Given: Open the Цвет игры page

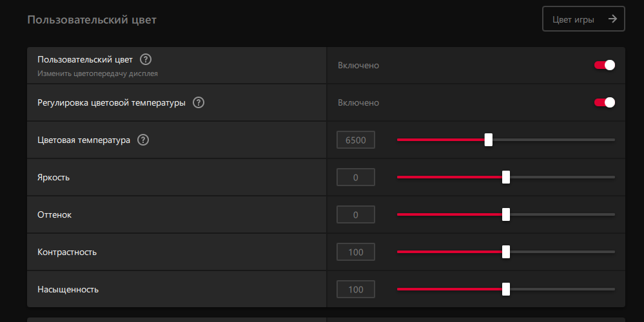Looking at the screenshot, I should [583, 19].
